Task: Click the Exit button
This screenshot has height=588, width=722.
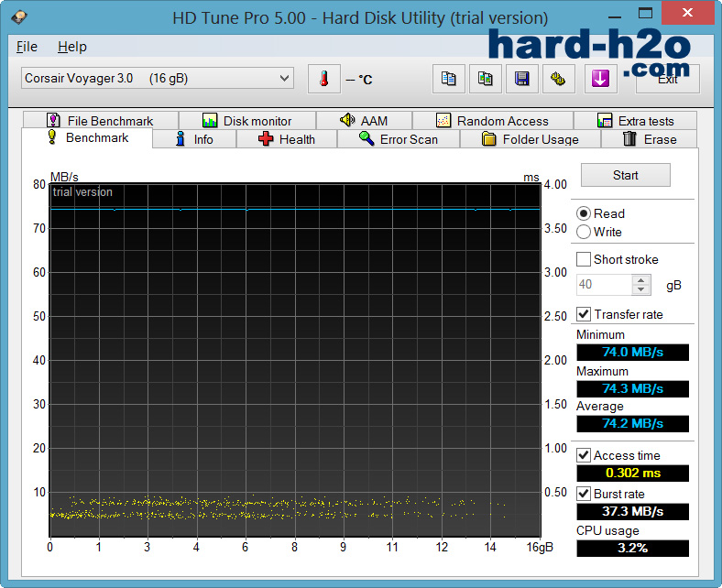Action: coord(668,79)
